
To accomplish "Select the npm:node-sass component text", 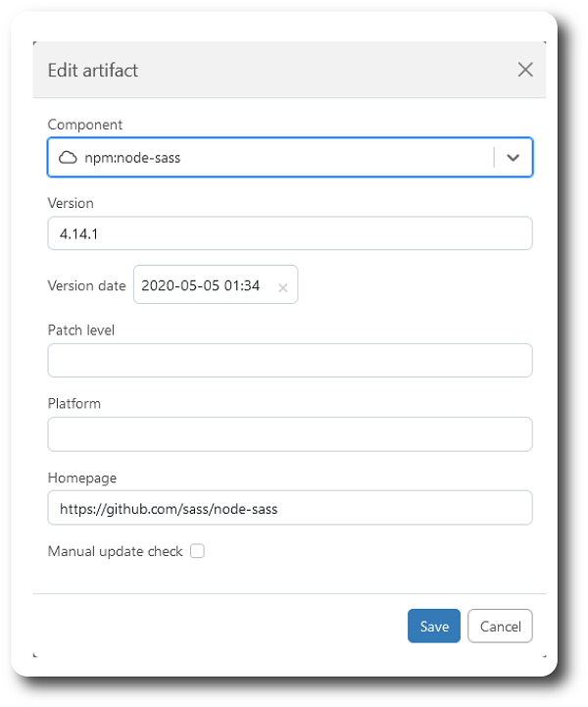I will coord(132,158).
